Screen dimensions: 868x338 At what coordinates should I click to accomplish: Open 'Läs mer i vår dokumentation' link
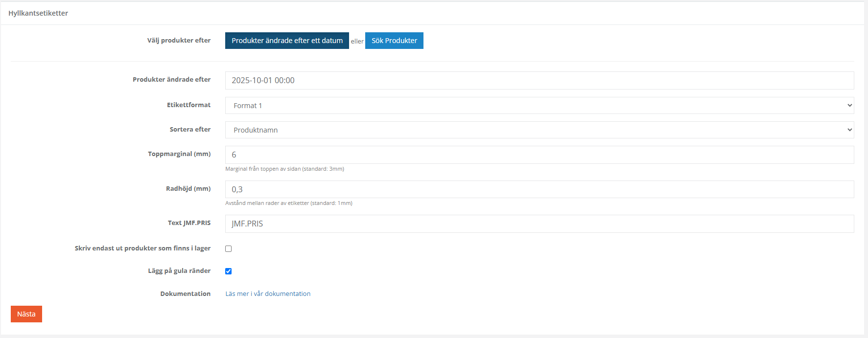[268, 294]
